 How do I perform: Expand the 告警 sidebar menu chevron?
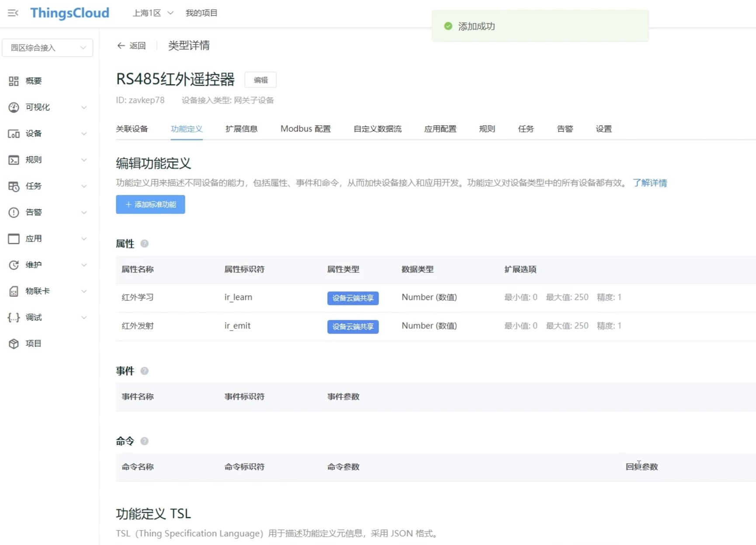[84, 212]
